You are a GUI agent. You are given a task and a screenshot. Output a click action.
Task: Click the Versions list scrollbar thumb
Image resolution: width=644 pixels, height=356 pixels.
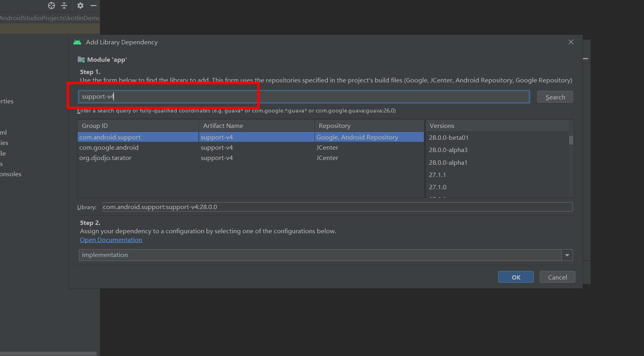[571, 140]
